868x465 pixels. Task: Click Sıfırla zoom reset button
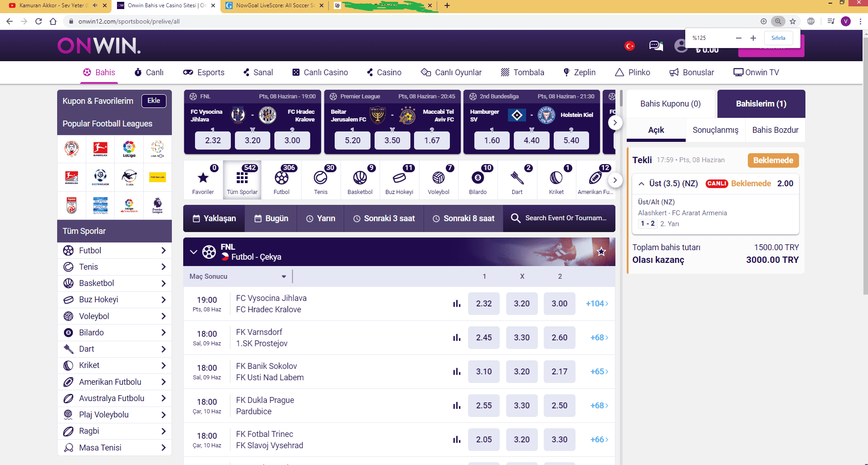click(x=778, y=38)
